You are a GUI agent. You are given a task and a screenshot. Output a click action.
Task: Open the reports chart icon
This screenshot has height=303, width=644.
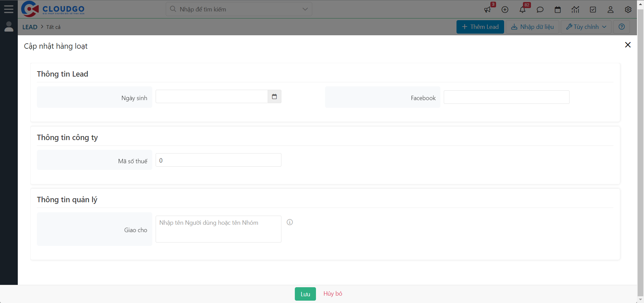(x=575, y=9)
